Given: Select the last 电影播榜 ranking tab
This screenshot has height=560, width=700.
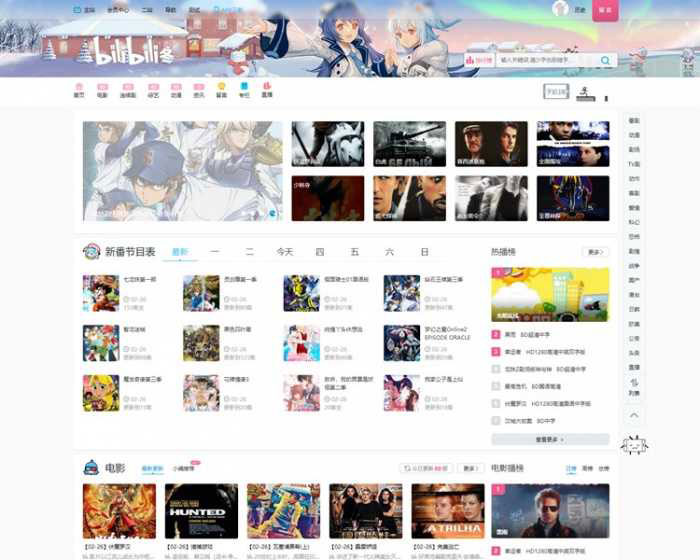Looking at the screenshot, I should click(x=604, y=468).
